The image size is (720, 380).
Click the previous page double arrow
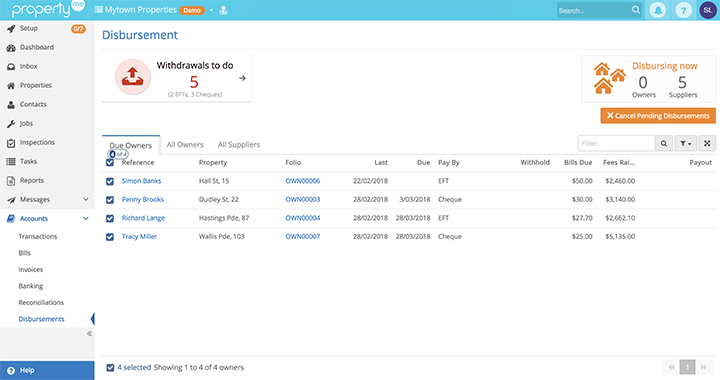point(671,367)
